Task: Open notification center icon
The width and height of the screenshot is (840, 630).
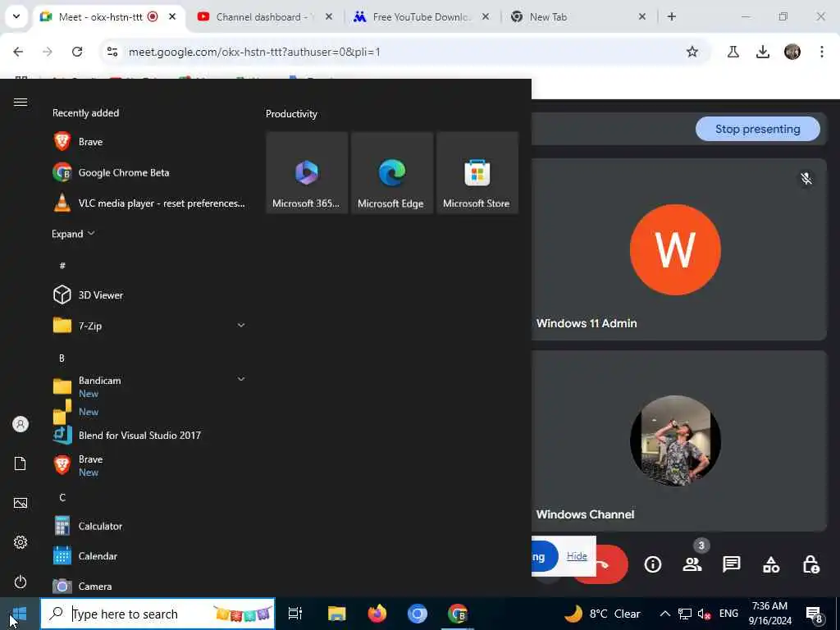Action: pyautogui.click(x=815, y=614)
